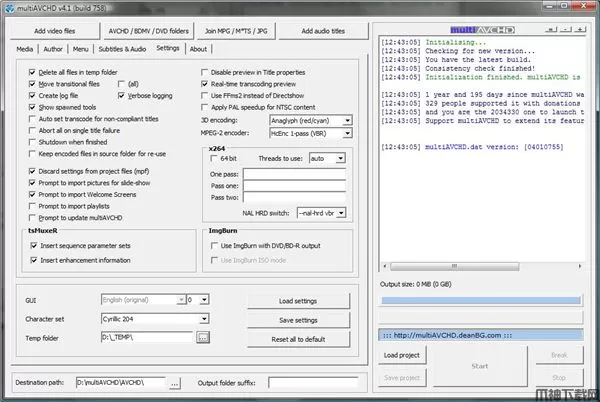
Task: Click the Temp folder browse button
Action: point(202,337)
